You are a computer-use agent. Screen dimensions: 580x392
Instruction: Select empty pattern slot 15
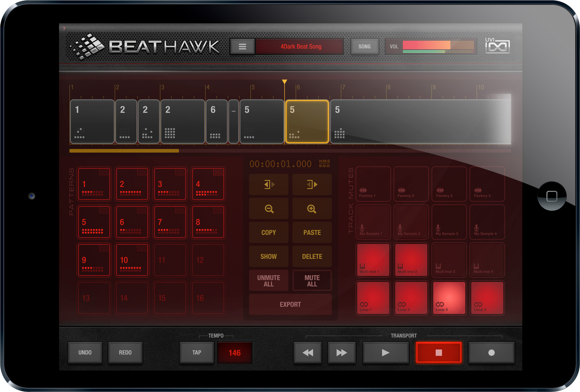170,298
